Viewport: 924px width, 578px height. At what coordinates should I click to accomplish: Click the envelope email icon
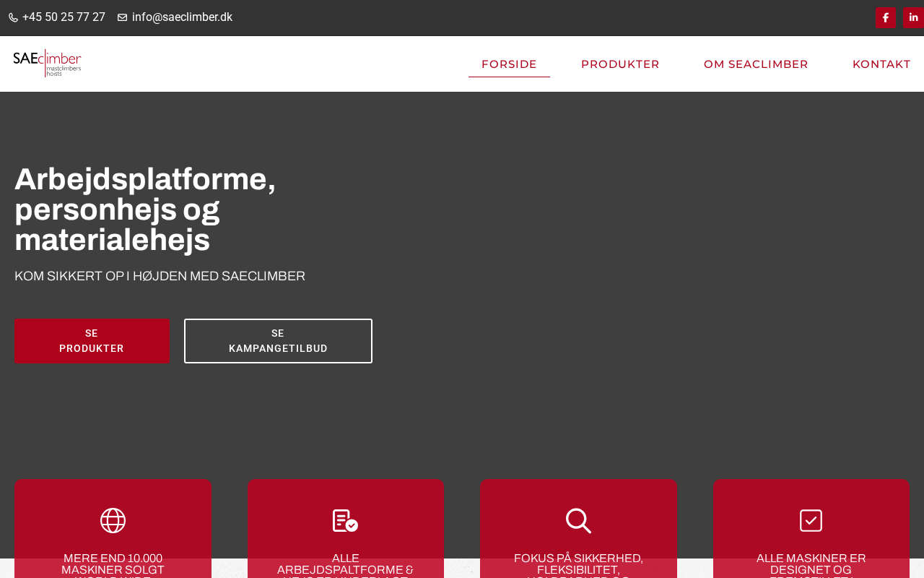pos(122,17)
